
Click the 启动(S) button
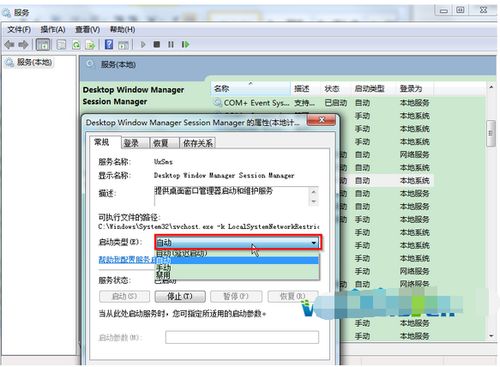point(124,296)
